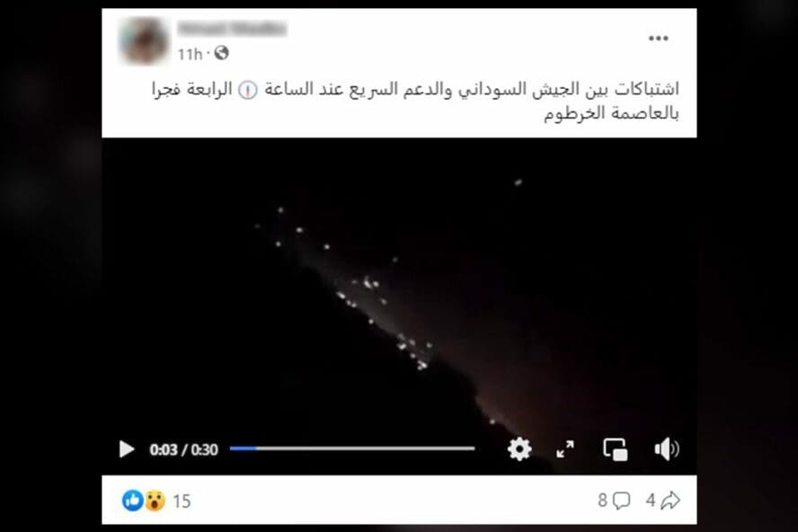Enable picture-in-picture mini player

point(616,449)
